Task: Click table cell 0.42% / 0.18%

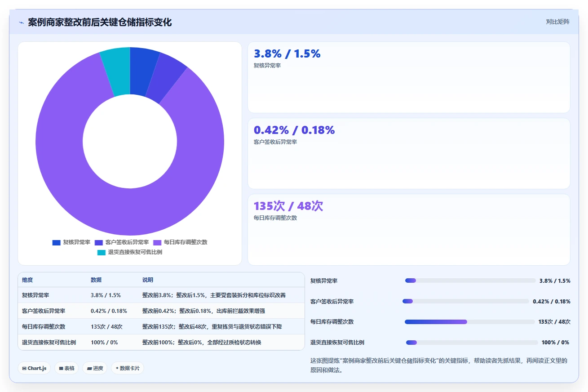Action: coord(109,311)
